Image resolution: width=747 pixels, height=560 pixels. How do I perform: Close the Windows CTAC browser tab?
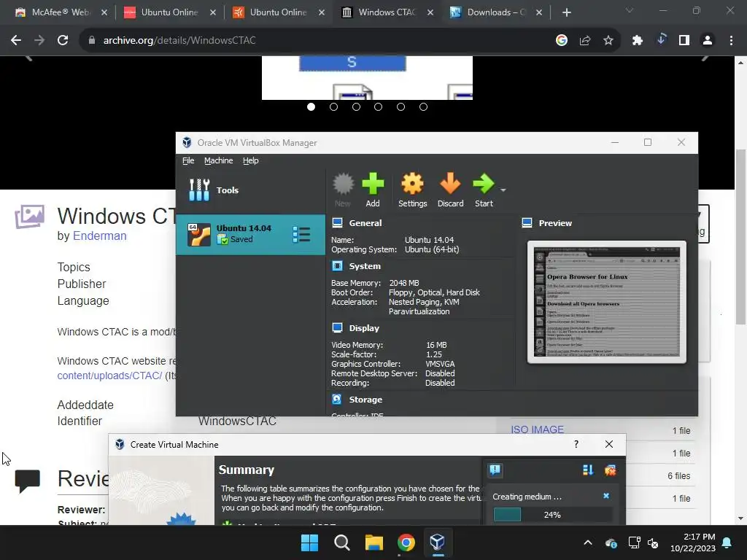(430, 12)
